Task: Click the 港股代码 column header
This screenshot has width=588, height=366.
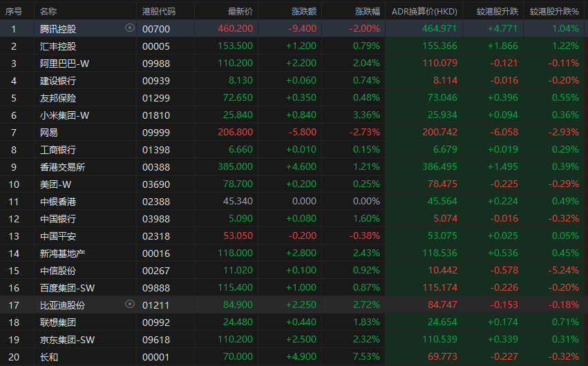Action: tap(159, 12)
